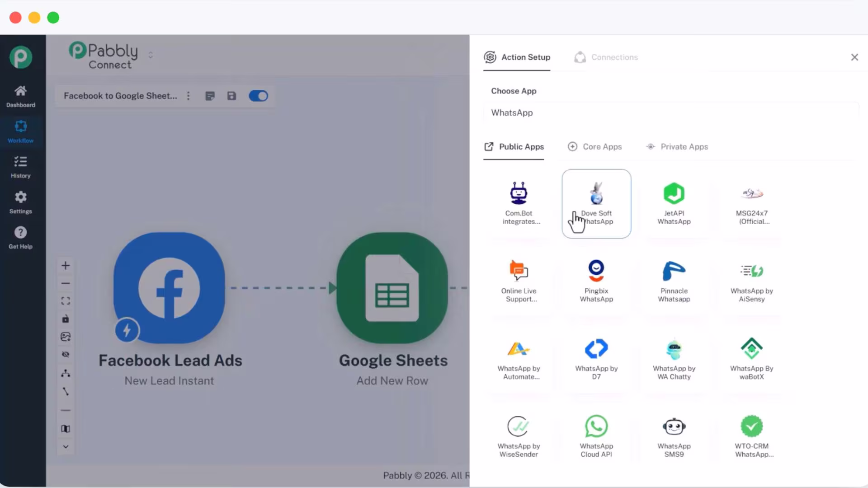The image size is (868, 488).
Task: Switch to the Connections tab
Action: click(x=606, y=57)
